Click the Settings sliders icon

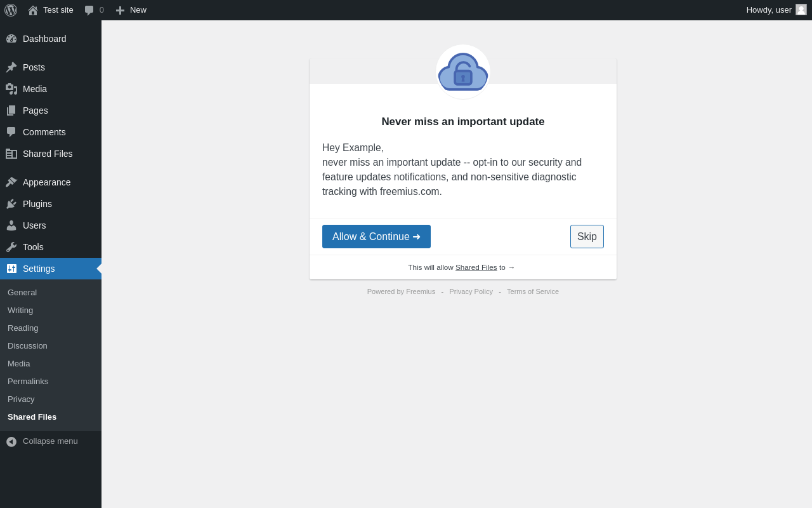click(x=11, y=269)
